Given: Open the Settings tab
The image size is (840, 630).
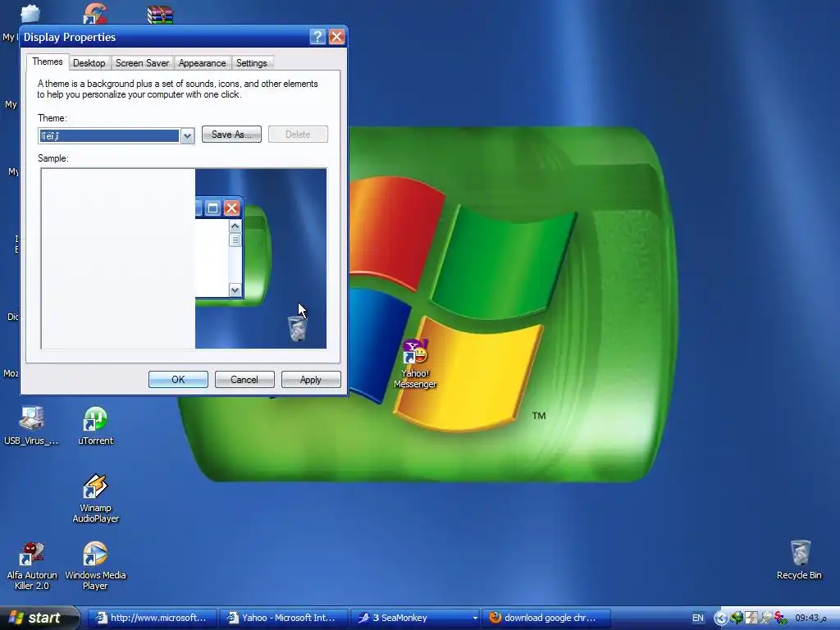Looking at the screenshot, I should 251,63.
